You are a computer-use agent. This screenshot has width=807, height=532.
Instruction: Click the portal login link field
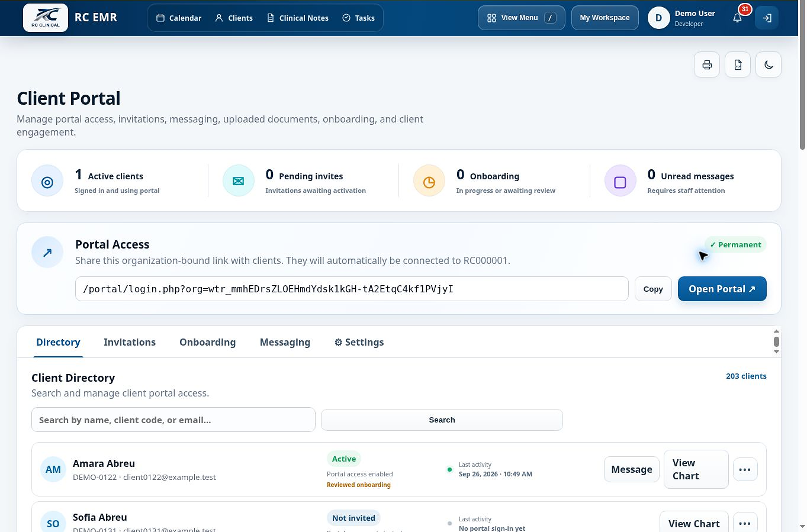pos(352,289)
